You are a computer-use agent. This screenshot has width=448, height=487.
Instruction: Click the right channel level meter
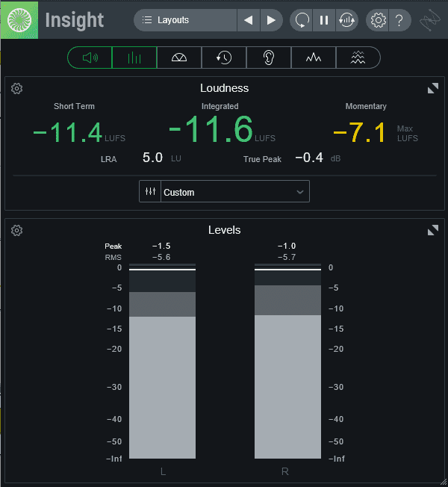pos(287,361)
